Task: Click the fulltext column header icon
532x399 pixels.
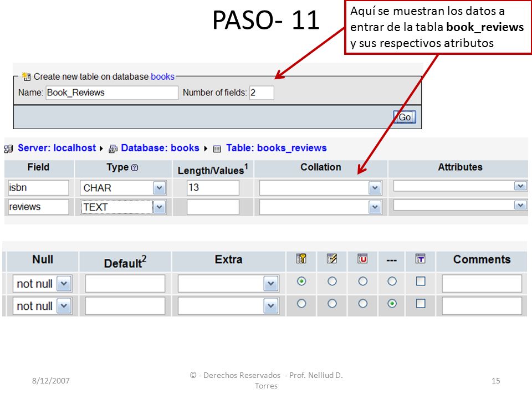Action: (421, 259)
